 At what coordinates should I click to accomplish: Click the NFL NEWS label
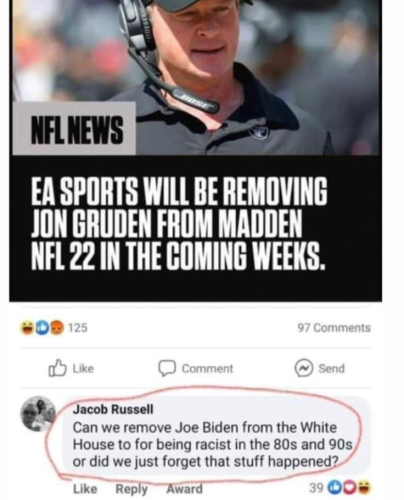click(x=77, y=130)
